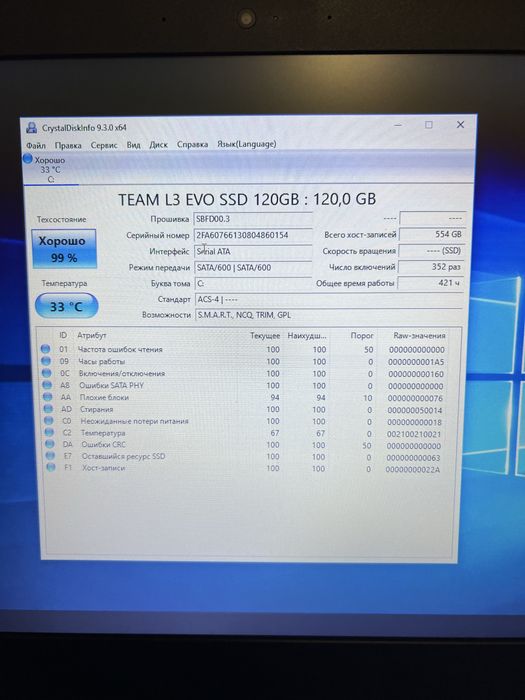Click the Атрибут column header
The width and height of the screenshot is (525, 700).
pos(92,335)
